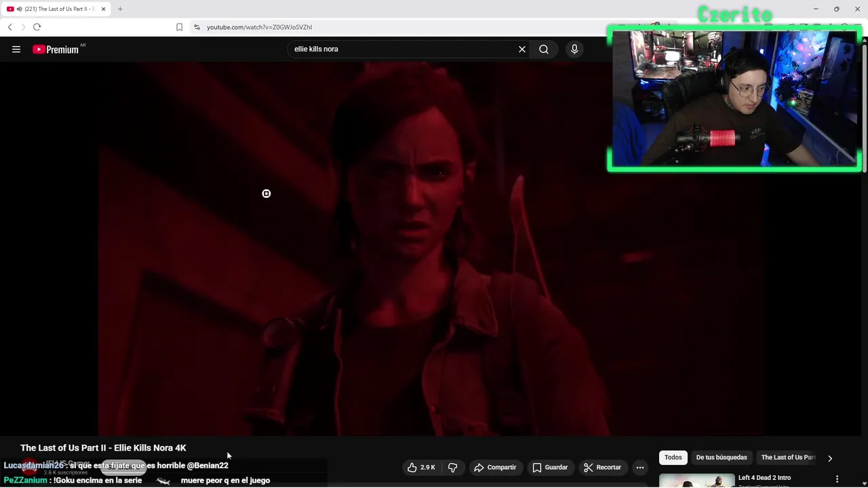The image size is (868, 488).
Task: Show more filter chips with right arrow
Action: [x=830, y=458]
